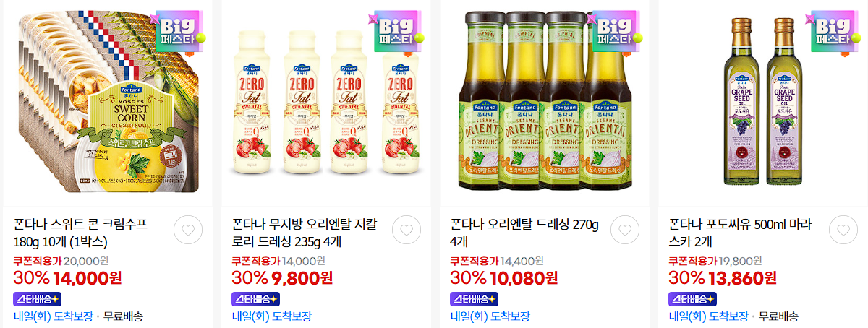
Task: Toggle wishlist heart for grape seed oil
Action: (x=843, y=230)
